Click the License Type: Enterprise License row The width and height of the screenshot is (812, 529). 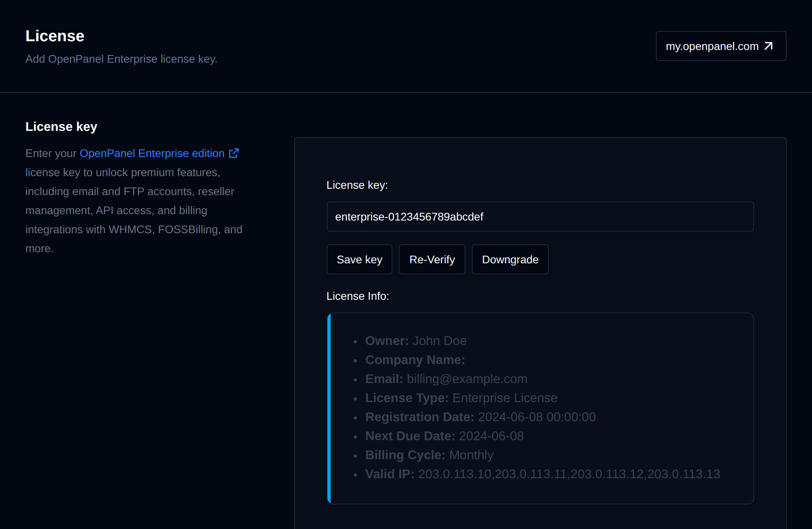tap(461, 398)
